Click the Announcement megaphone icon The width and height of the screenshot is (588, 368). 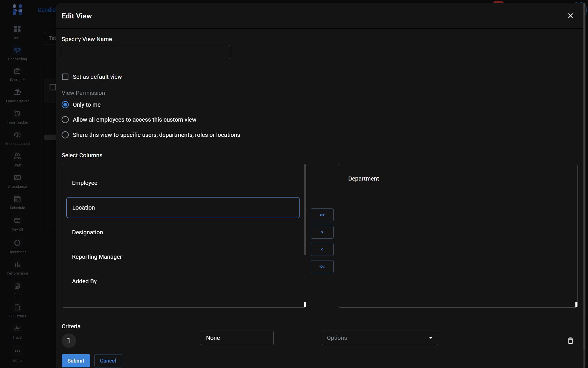(17, 135)
